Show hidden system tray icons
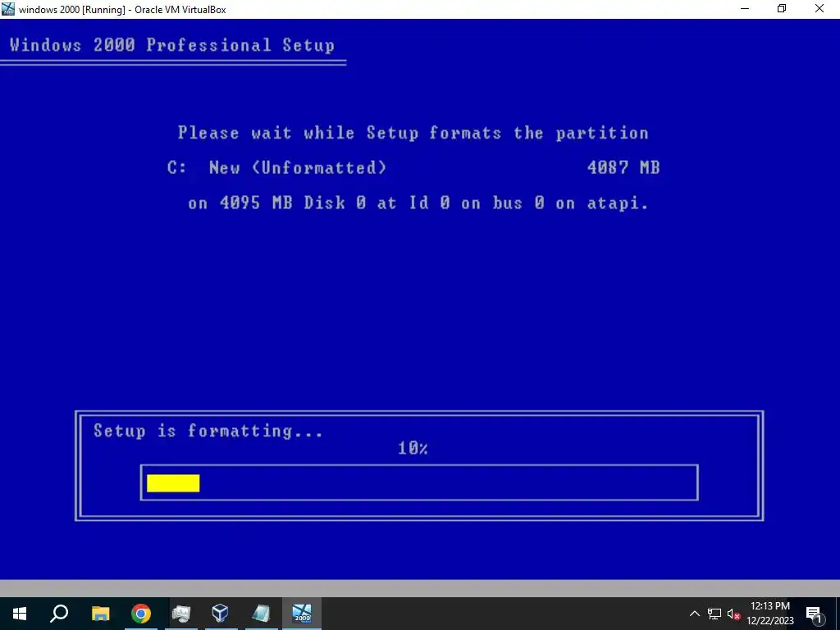 [694, 614]
